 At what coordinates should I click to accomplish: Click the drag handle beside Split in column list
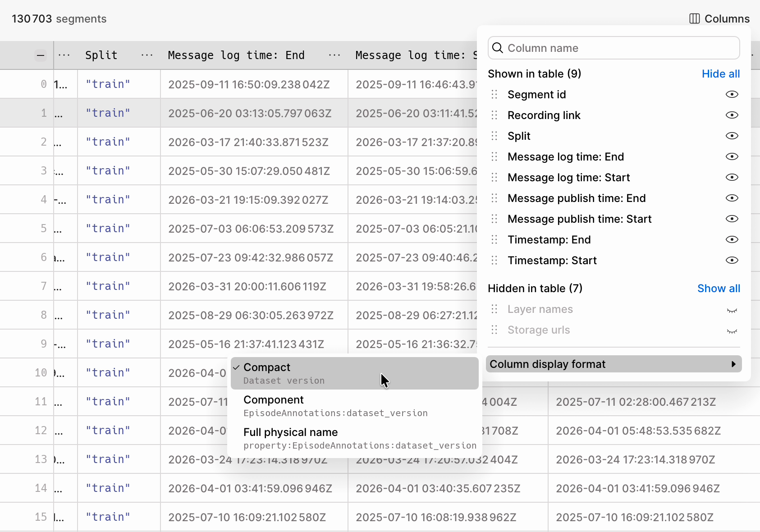(x=494, y=136)
